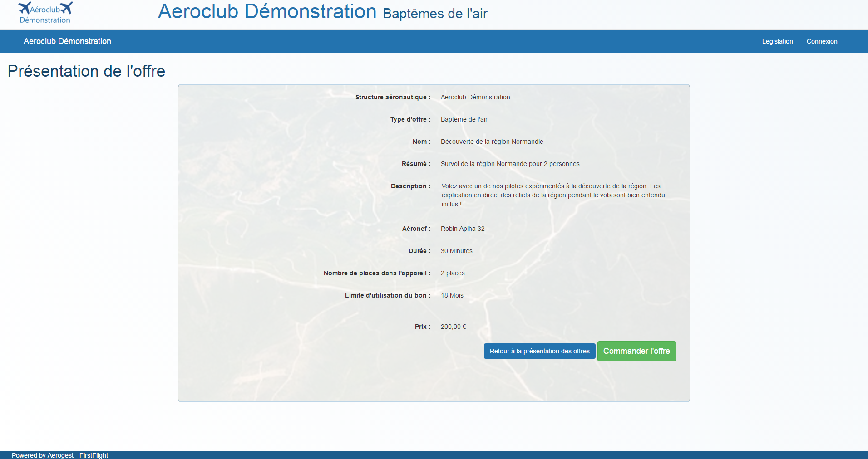This screenshot has width=868, height=459.
Task: Click the 'Durée :' label
Action: point(419,251)
